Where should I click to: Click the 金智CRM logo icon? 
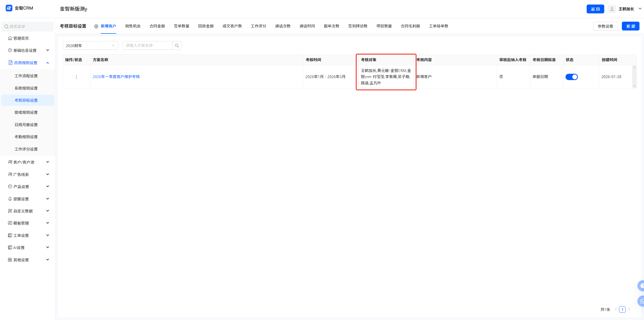(x=9, y=8)
